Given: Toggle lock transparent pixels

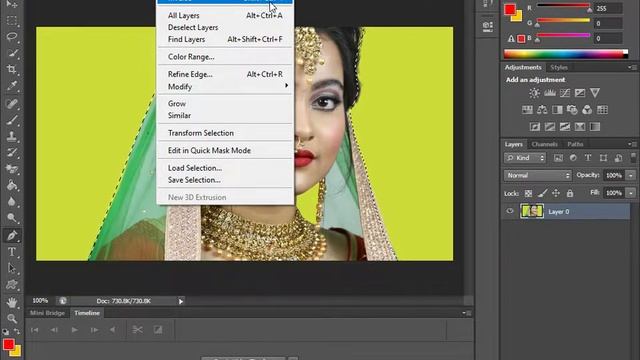Looking at the screenshot, I should tap(528, 193).
